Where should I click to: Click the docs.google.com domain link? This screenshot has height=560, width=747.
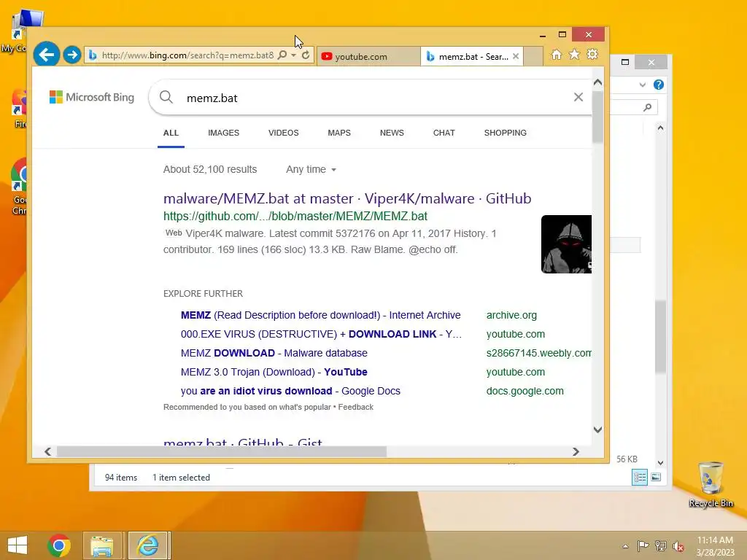[525, 391]
